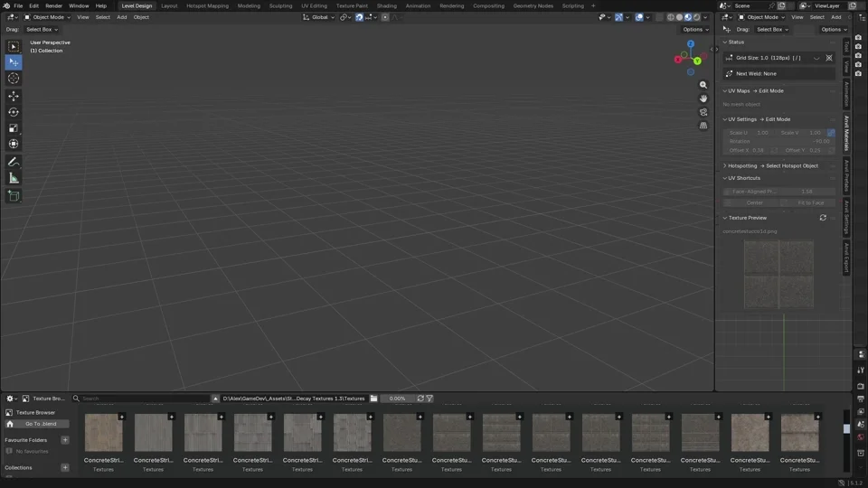Go up one directory with the arrow icon
868x488 pixels.
215,399
